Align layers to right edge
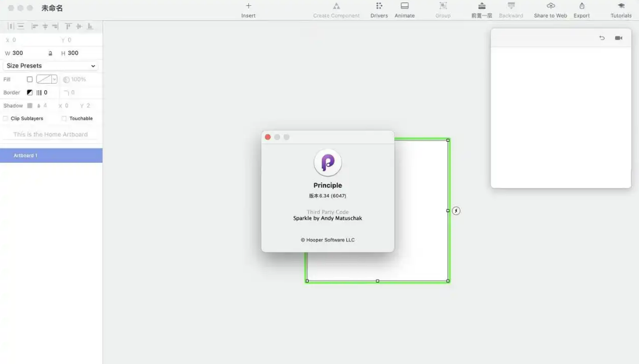Viewport: 639px width, 364px height. tap(55, 26)
